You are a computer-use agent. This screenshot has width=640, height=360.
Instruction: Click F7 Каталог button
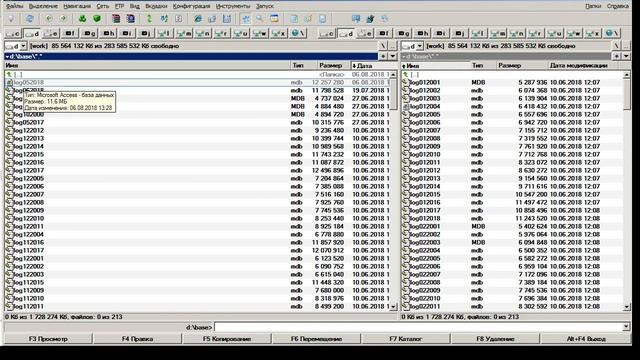[x=406, y=339]
